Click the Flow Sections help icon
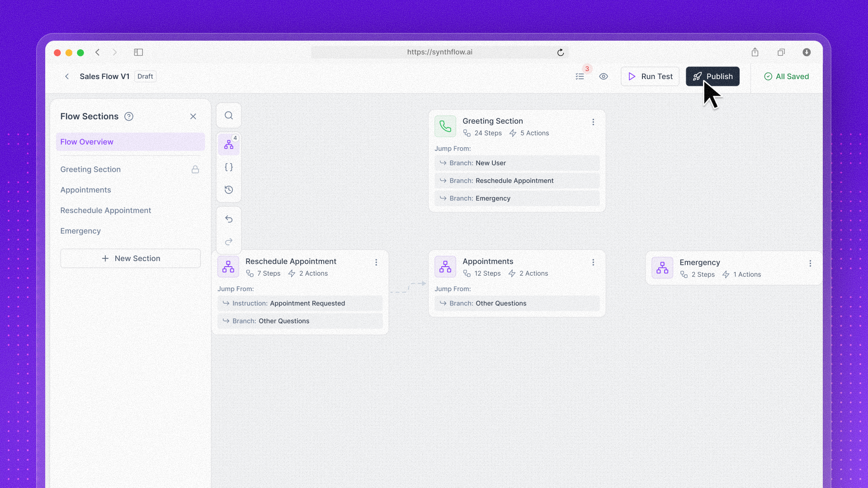868x488 pixels. click(x=129, y=117)
